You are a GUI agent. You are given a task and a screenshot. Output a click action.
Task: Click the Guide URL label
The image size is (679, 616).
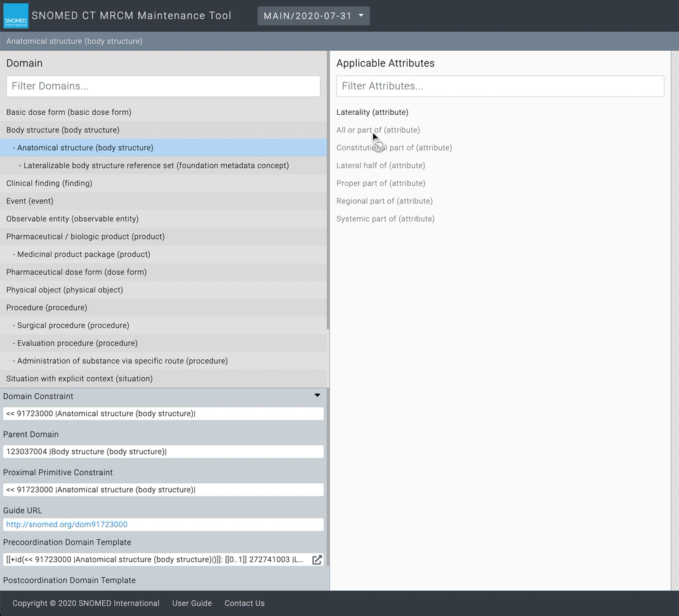(22, 511)
